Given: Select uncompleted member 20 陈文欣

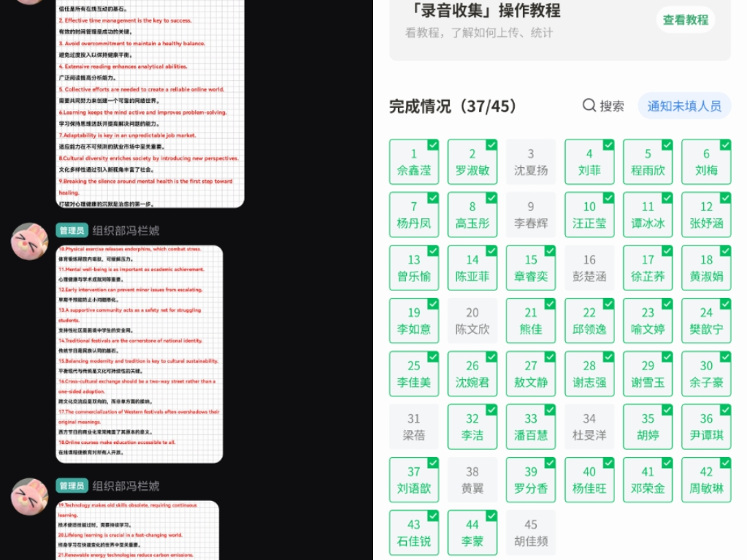Looking at the screenshot, I should tap(472, 321).
